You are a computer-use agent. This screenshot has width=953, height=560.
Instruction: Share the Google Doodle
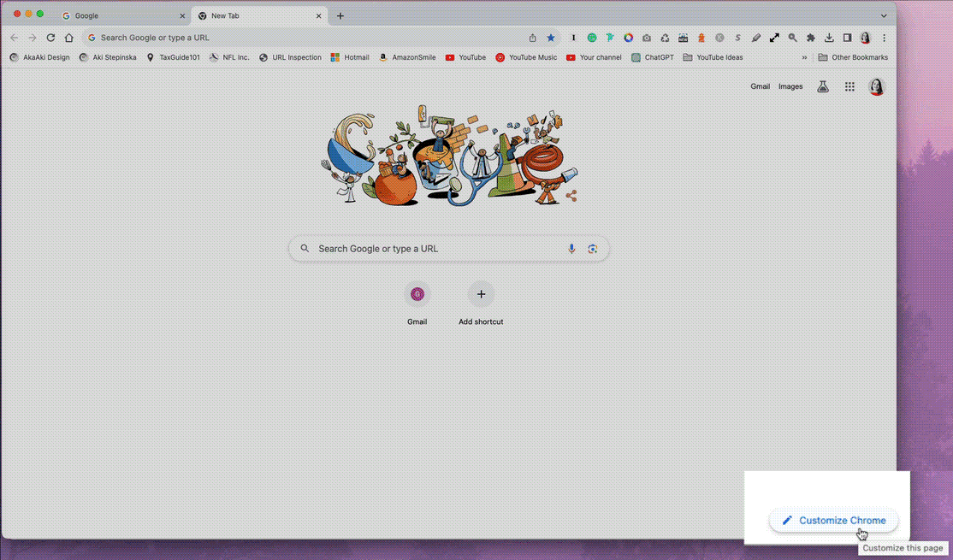571,196
